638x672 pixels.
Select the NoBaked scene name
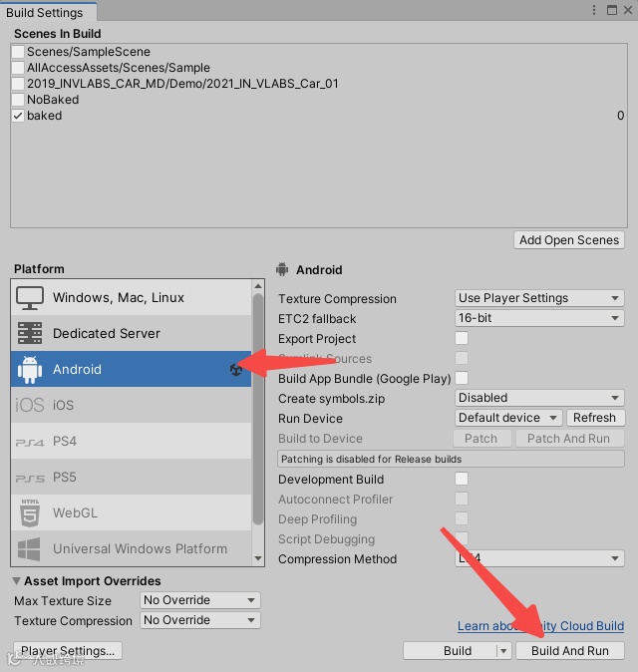(x=53, y=100)
